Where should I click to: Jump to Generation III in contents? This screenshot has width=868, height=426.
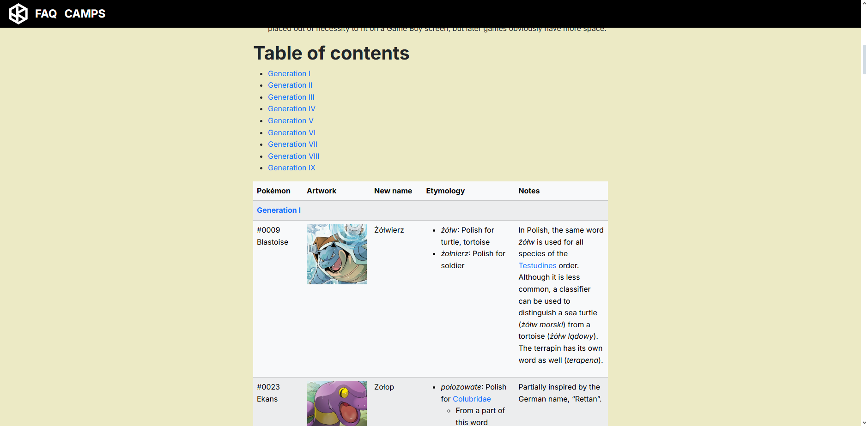[x=291, y=97]
